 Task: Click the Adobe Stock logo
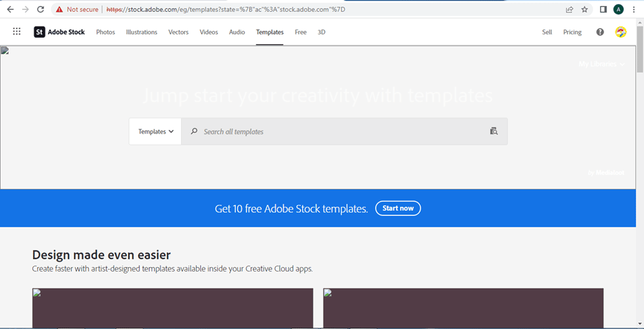click(x=59, y=32)
